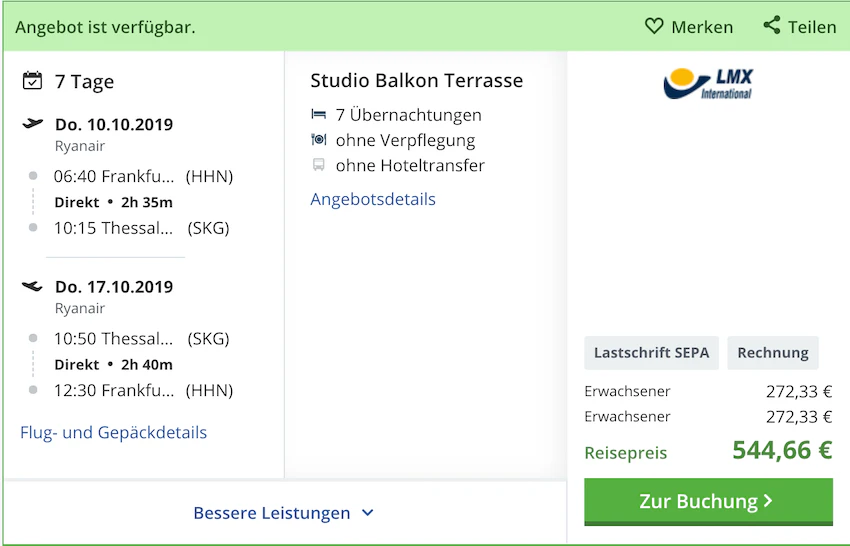The height and width of the screenshot is (546, 850).
Task: Open Flug- und Gepäckdetails link
Action: 113,432
